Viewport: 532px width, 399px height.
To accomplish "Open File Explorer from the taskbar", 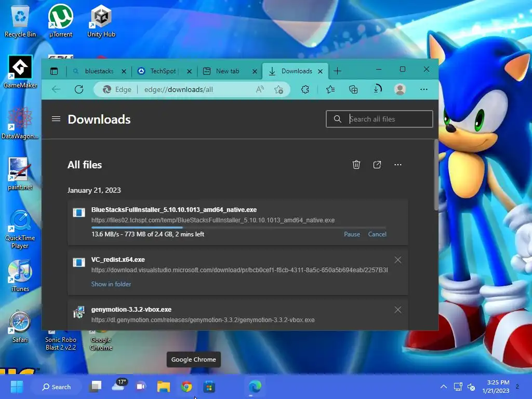I will (x=164, y=387).
